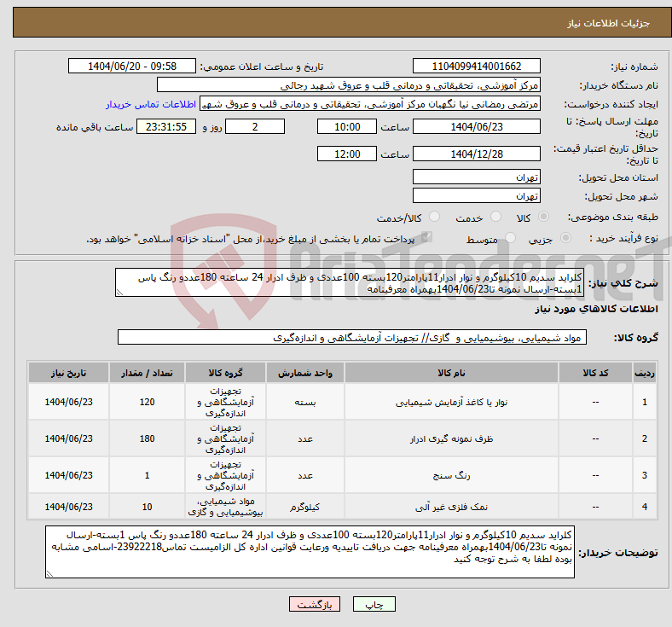Click the کد کالا column header
Screen dimensions: 672x627
(595, 373)
